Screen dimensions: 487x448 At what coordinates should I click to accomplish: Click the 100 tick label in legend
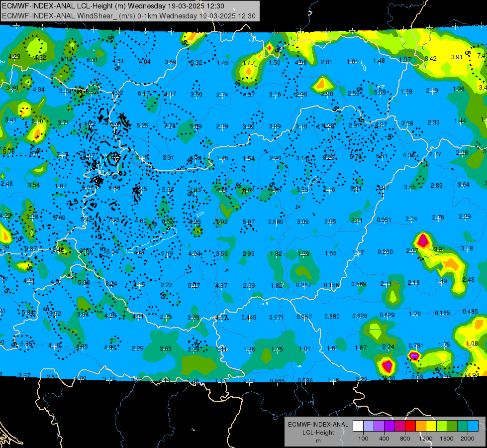363,439
